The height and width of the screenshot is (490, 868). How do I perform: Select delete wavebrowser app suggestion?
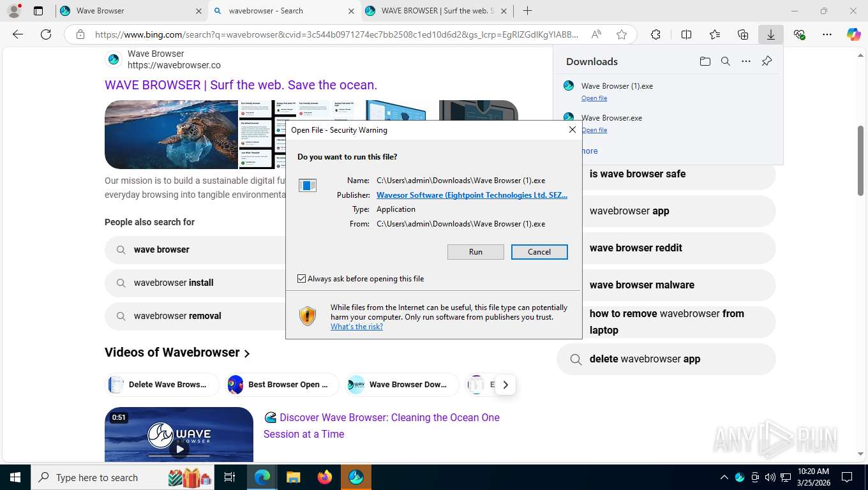666,359
